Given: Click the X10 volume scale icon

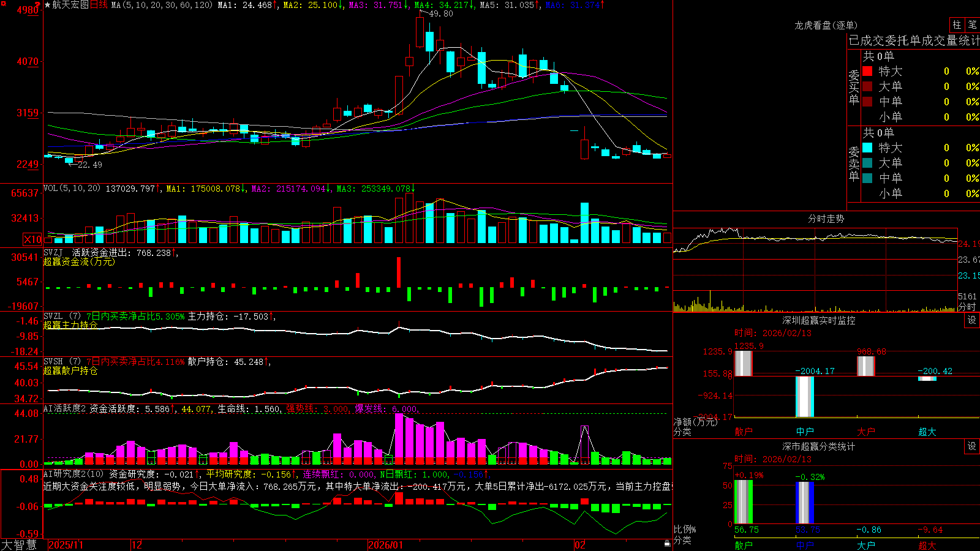Looking at the screenshot, I should (32, 239).
